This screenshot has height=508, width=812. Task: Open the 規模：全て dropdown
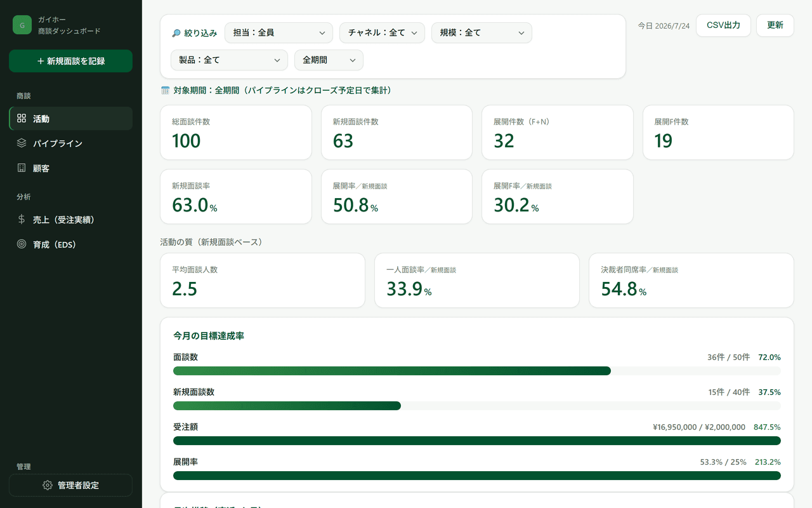[481, 32]
